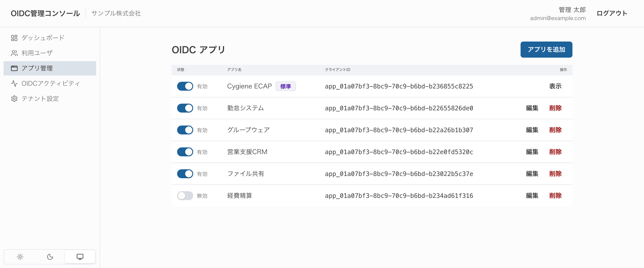Click the 標準 badge next to Cygiene ECAP
The image size is (644, 268).
click(x=286, y=86)
